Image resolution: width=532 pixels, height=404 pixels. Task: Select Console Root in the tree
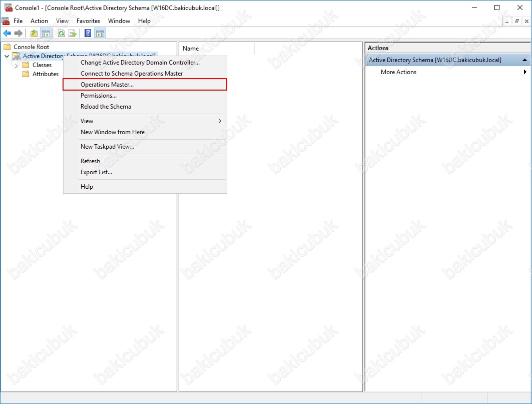pyautogui.click(x=31, y=47)
